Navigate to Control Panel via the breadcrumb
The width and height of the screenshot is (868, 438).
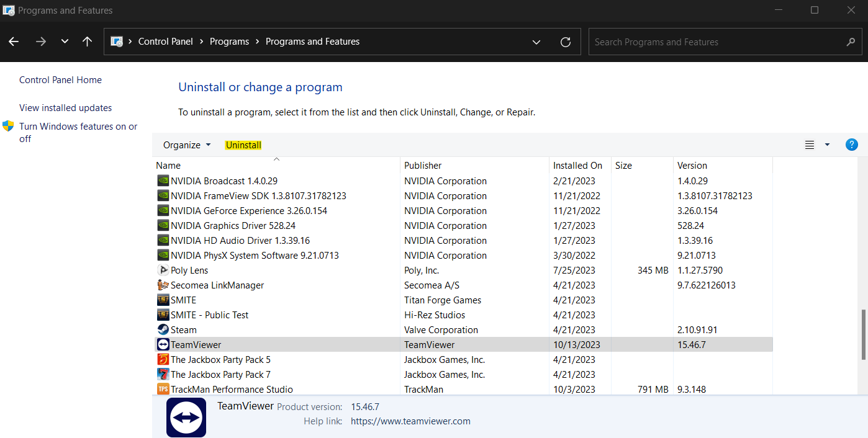pos(165,42)
